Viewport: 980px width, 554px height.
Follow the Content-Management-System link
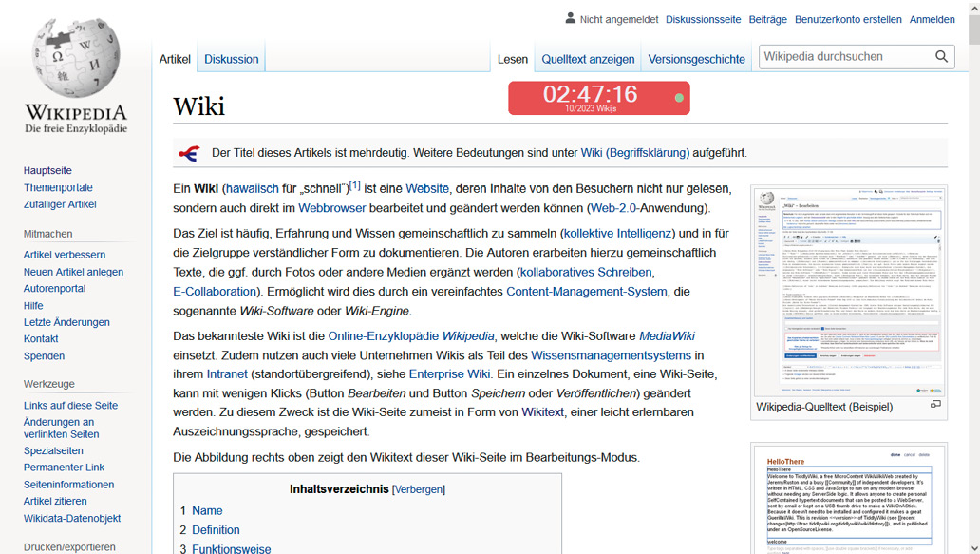586,292
